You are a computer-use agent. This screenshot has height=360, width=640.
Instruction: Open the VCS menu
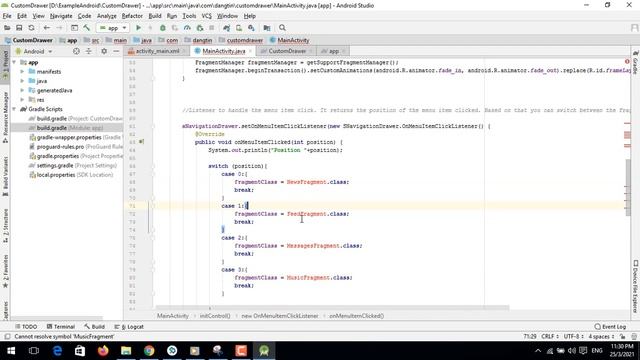tap(207, 16)
